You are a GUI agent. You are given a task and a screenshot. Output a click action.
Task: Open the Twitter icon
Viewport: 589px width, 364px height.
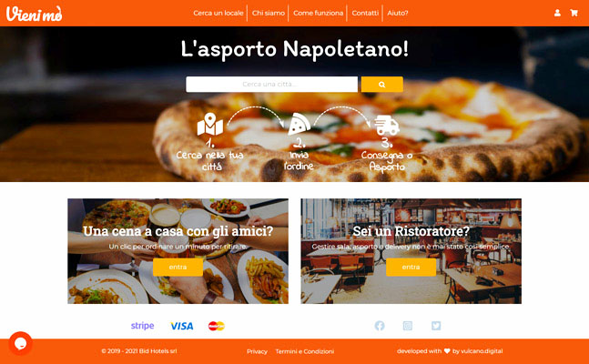[x=436, y=326]
